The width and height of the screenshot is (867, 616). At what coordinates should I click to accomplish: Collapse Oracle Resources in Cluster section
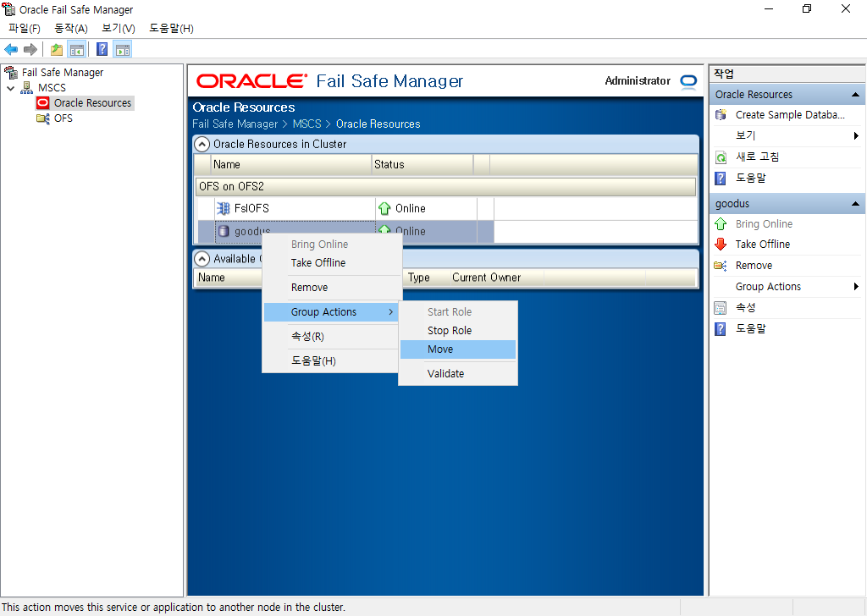pos(202,144)
